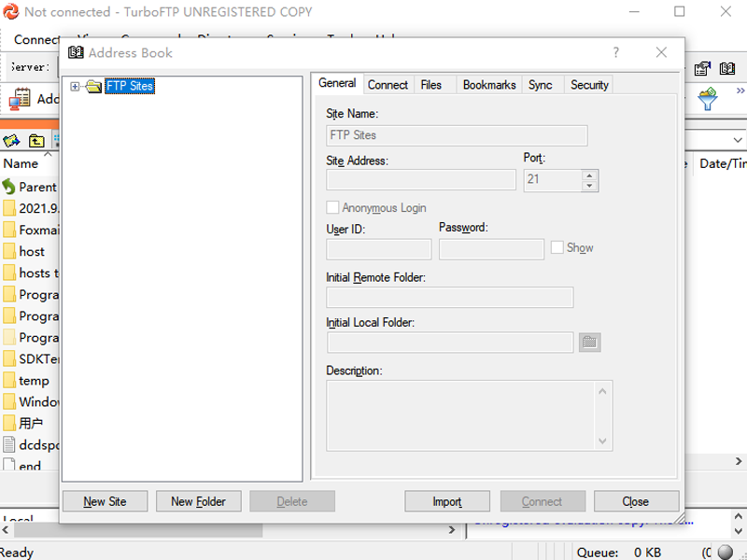Click the help question mark in Address Book
This screenshot has width=747, height=560.
tap(616, 52)
